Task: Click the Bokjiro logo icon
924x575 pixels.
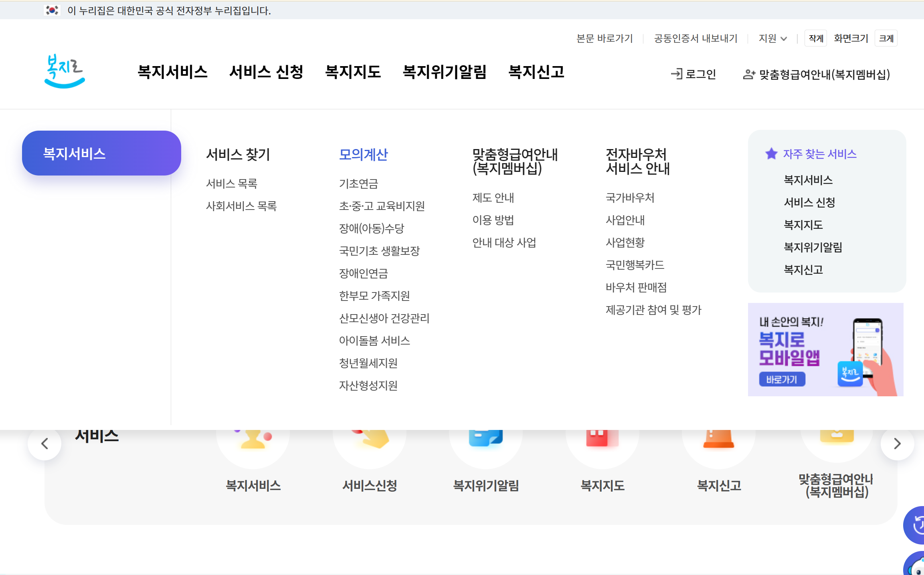Action: click(x=65, y=71)
